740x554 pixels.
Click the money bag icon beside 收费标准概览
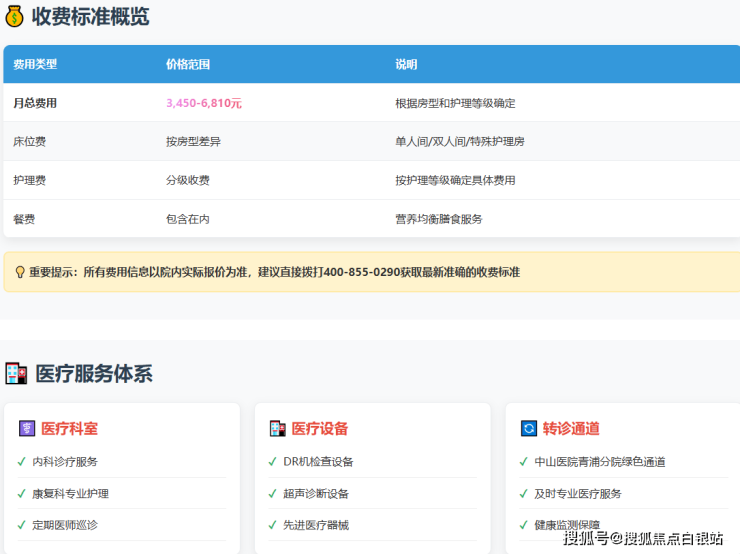click(15, 17)
